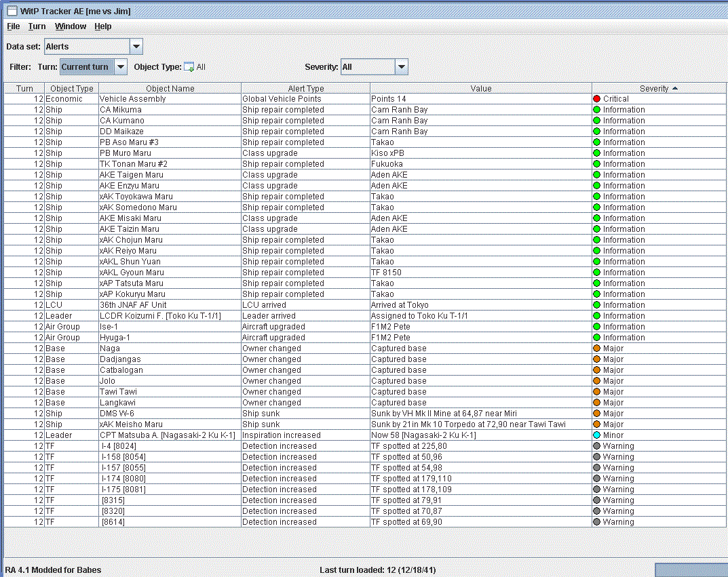Click gray Warning dot in I-158 [8054] row
The width and height of the screenshot is (728, 577).
coord(597,457)
